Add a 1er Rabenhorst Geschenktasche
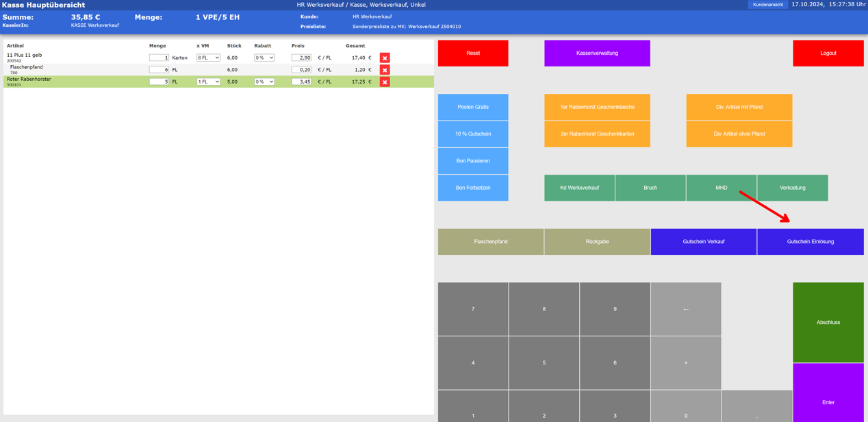 pyautogui.click(x=597, y=107)
